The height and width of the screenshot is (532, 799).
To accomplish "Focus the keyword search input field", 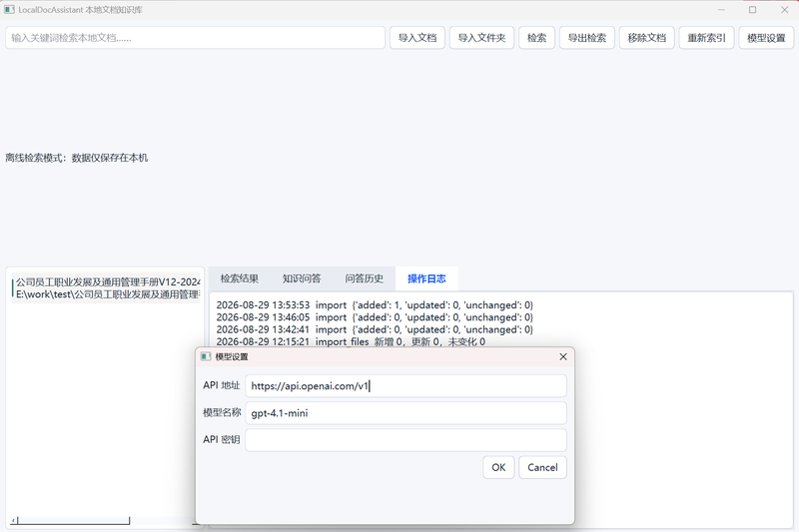I will coord(195,38).
